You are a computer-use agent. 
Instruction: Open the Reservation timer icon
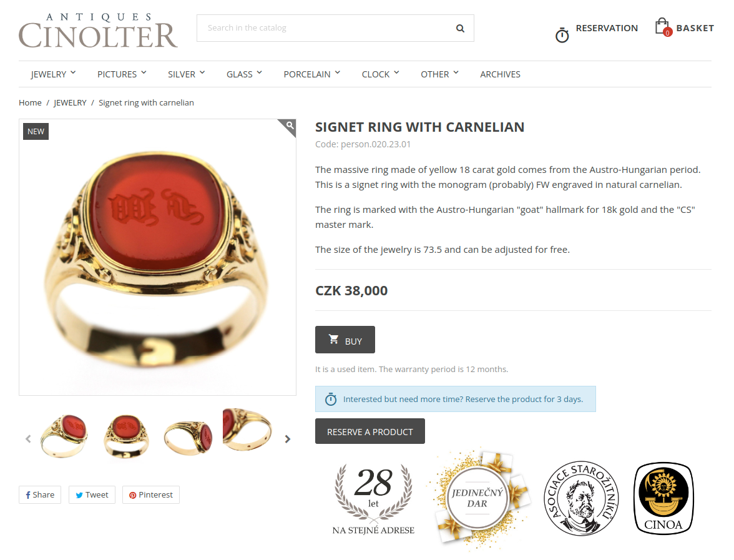pos(562,35)
